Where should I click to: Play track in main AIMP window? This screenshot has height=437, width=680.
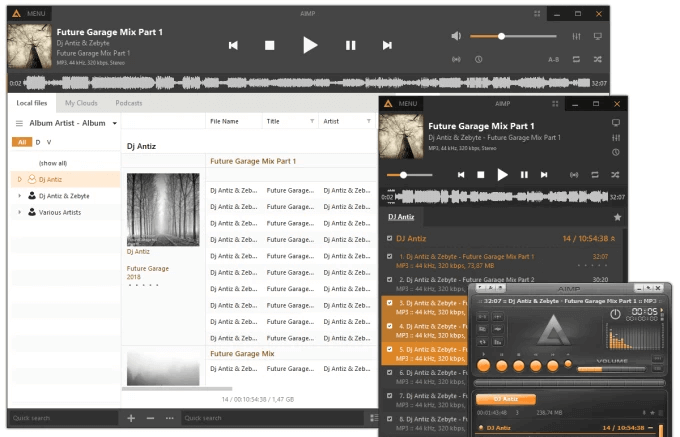point(310,45)
